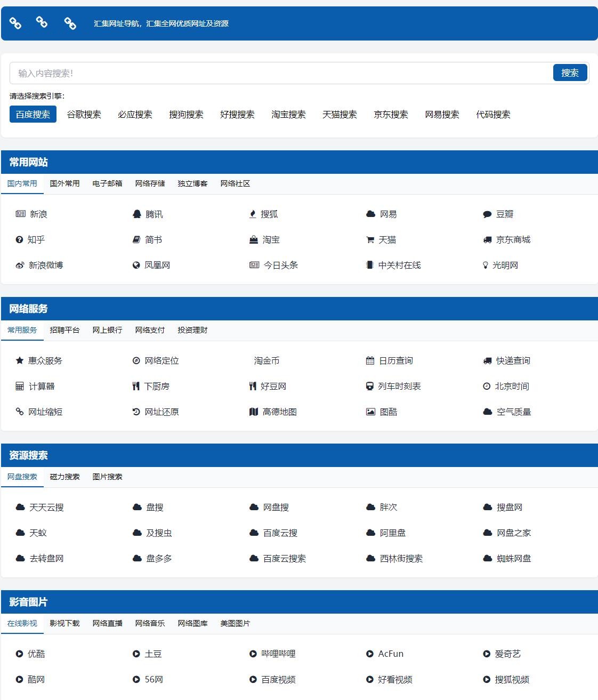
Task: Click the question mark icon beside 知乎
Action: [x=19, y=240]
